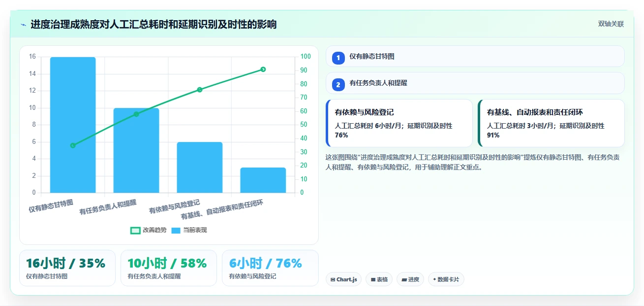Click the icon inside the Chart.js chip
The image size is (644, 306).
coord(333,279)
